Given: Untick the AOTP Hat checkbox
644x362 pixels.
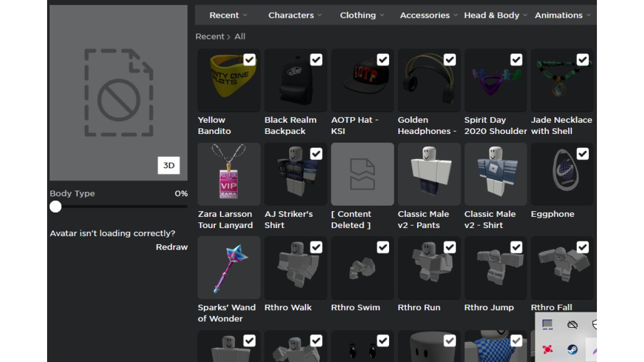Looking at the screenshot, I should click(x=383, y=60).
